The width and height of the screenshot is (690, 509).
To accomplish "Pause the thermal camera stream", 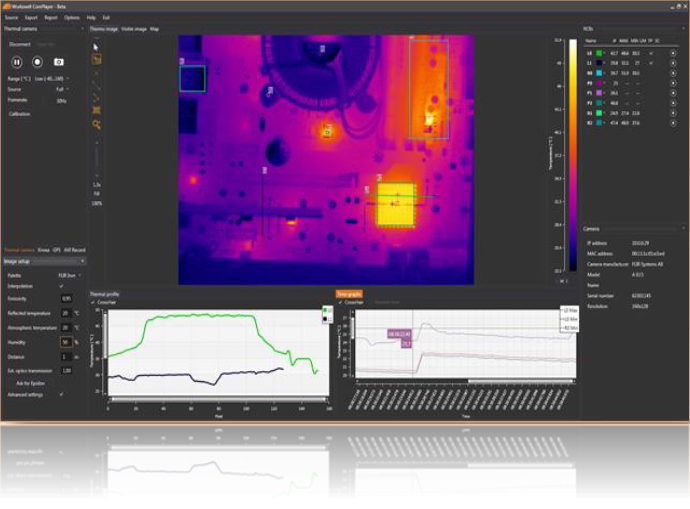I will pyautogui.click(x=18, y=61).
